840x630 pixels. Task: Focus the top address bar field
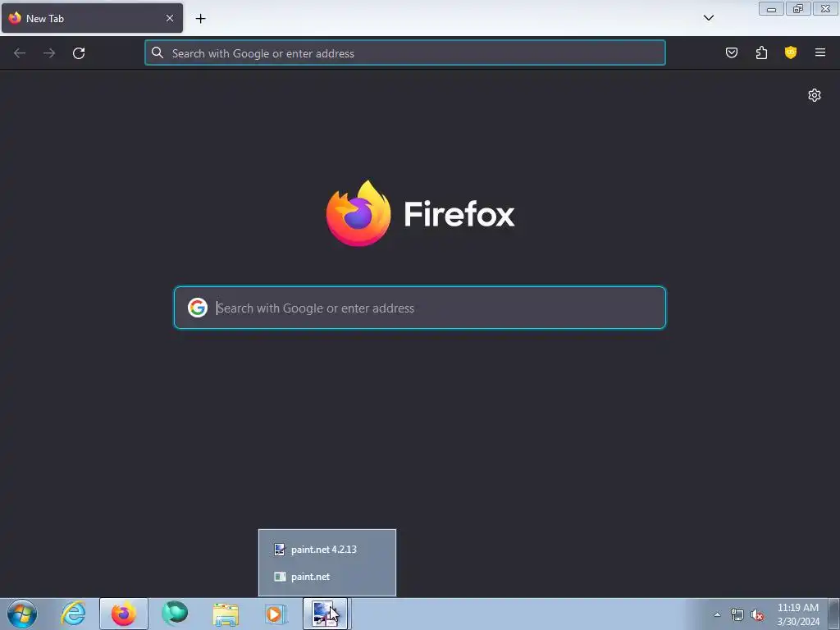405,53
